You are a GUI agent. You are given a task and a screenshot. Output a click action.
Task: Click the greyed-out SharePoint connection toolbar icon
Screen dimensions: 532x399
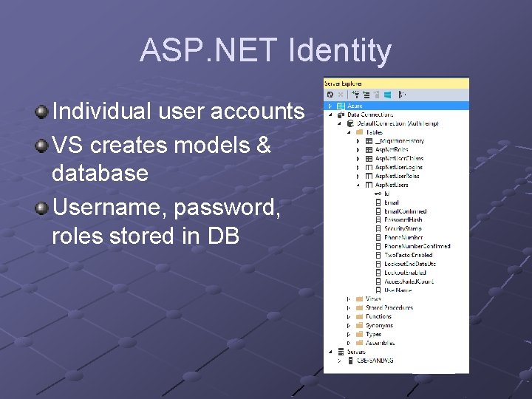coord(377,95)
